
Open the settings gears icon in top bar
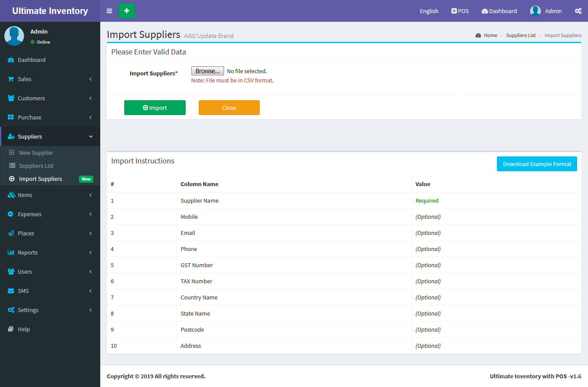click(x=578, y=11)
